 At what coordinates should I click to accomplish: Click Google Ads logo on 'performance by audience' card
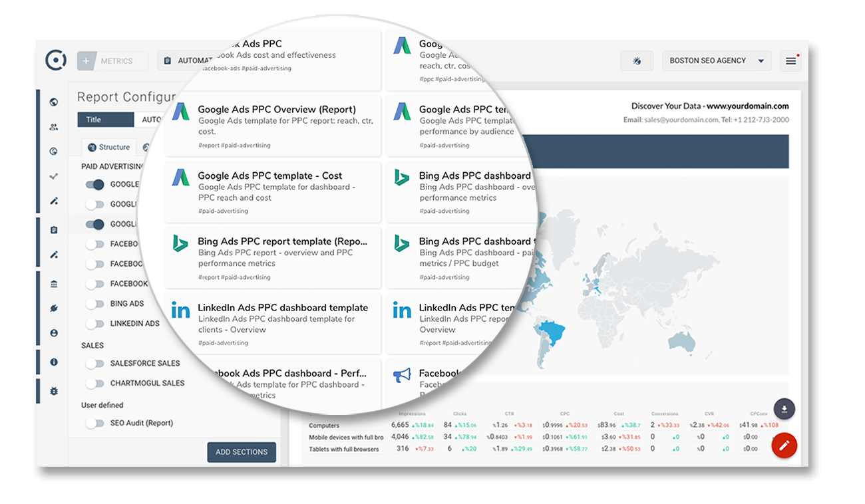tap(401, 112)
